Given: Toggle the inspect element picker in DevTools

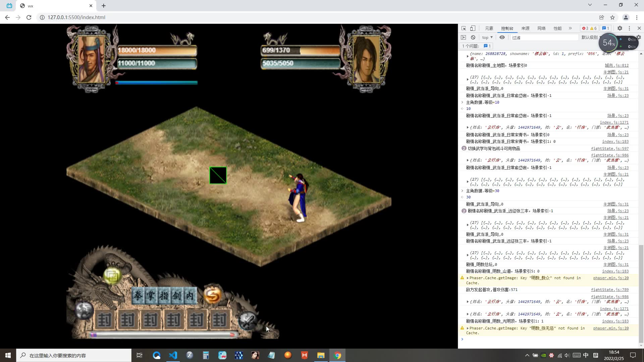Looking at the screenshot, I should (x=464, y=28).
